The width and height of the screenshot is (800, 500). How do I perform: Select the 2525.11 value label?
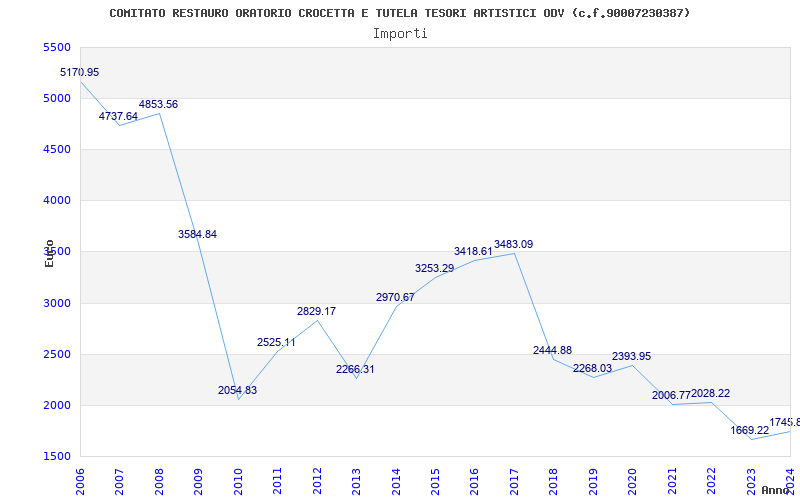tap(276, 342)
